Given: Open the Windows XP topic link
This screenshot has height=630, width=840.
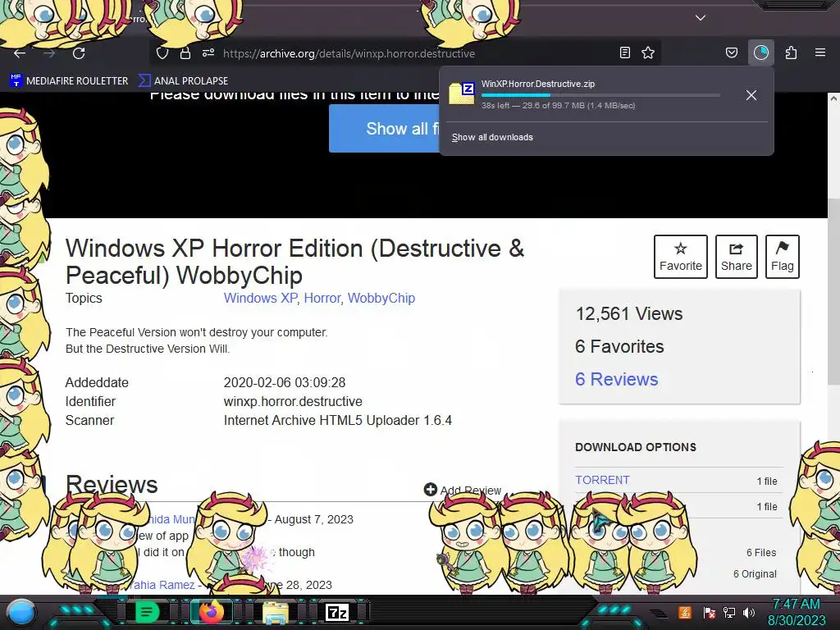Looking at the screenshot, I should point(260,298).
